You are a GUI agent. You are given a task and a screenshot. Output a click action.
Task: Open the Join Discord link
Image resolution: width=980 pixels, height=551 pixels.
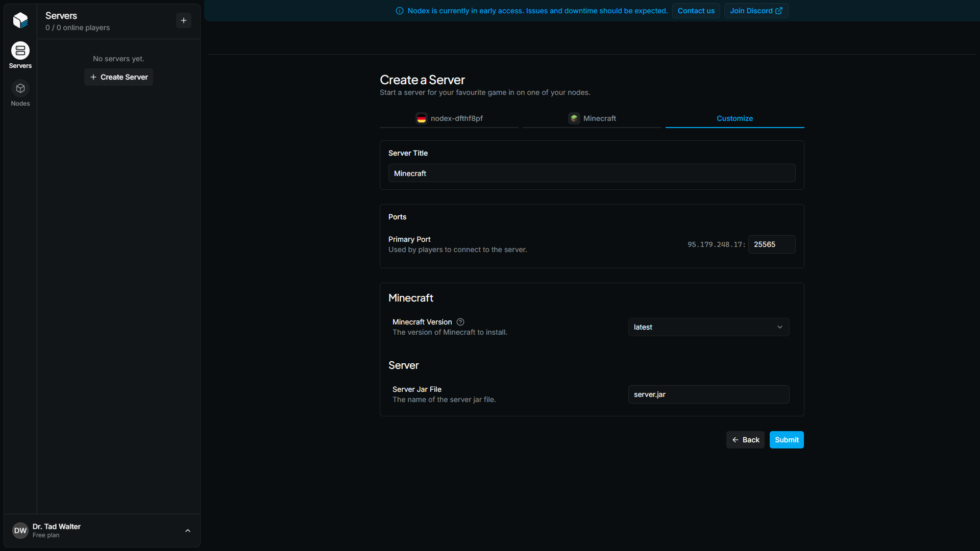pyautogui.click(x=756, y=11)
